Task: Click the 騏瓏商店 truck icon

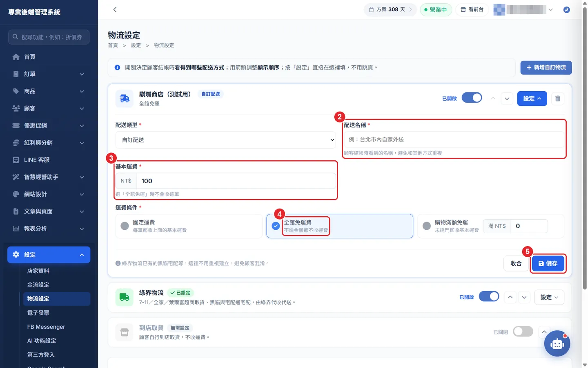Action: [x=125, y=99]
